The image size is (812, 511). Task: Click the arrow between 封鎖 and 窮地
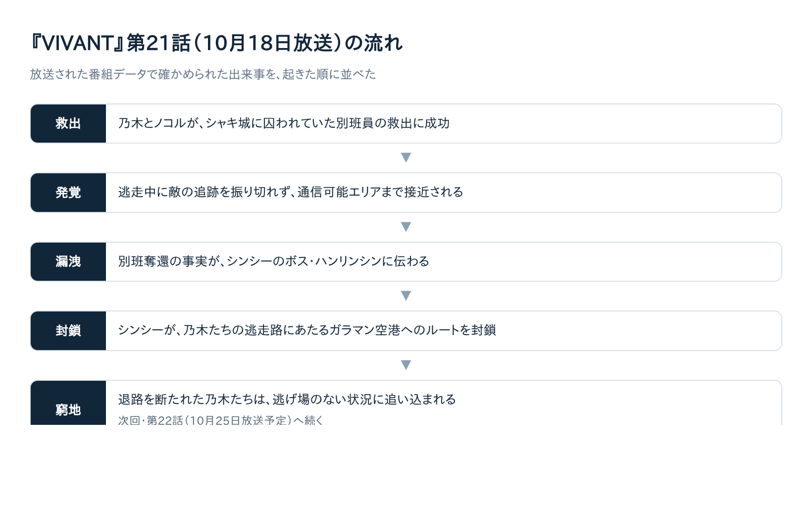406,365
